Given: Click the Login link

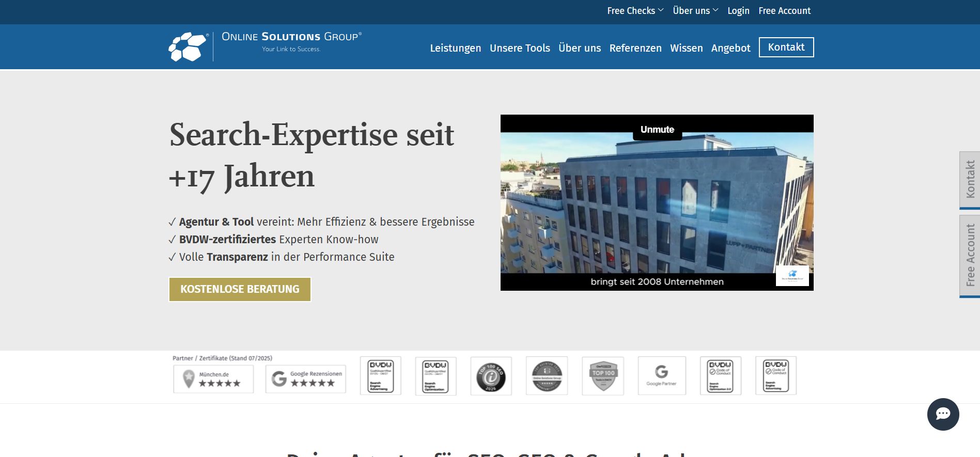Looking at the screenshot, I should 738,11.
